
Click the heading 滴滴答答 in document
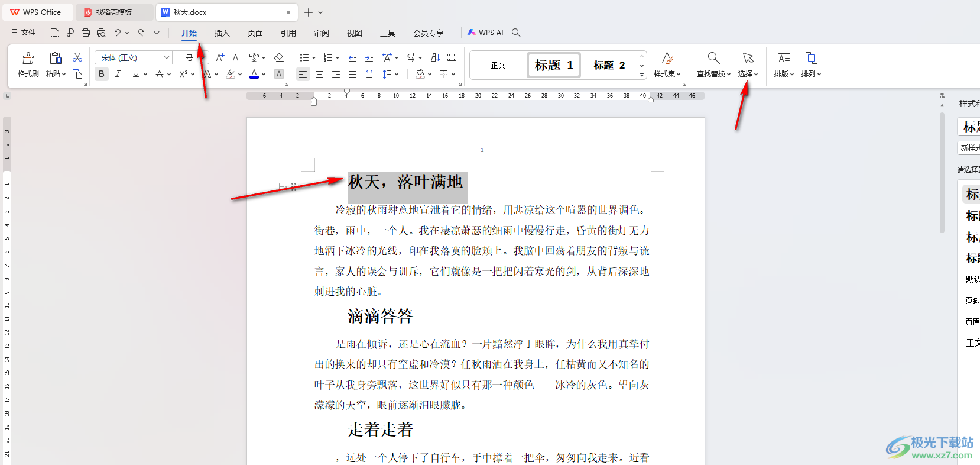pyautogui.click(x=380, y=316)
